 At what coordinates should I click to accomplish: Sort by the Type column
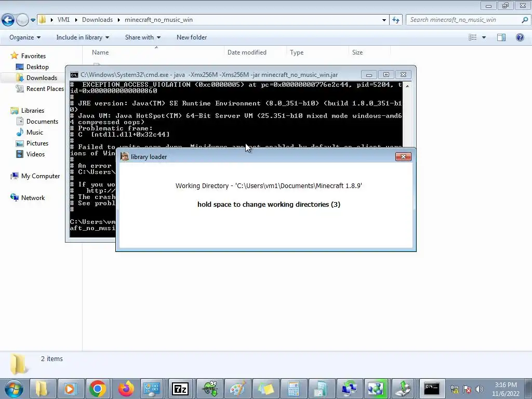point(297,52)
